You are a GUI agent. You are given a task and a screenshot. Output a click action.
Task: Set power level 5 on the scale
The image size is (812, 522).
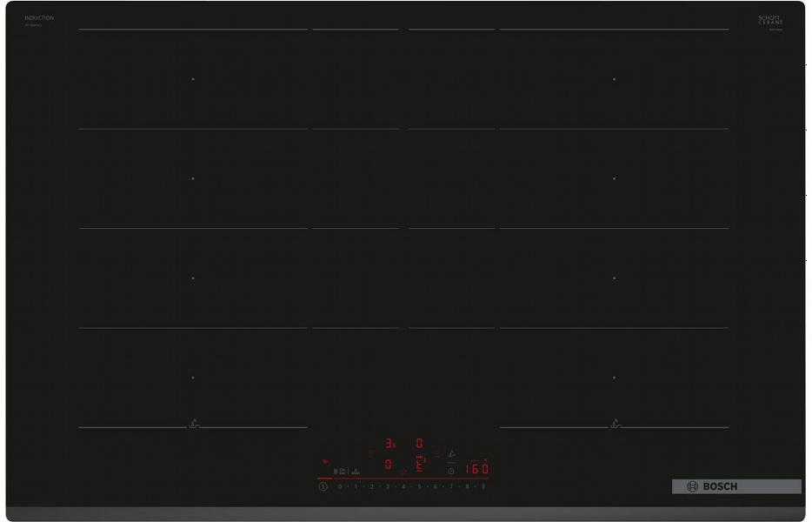pos(419,487)
